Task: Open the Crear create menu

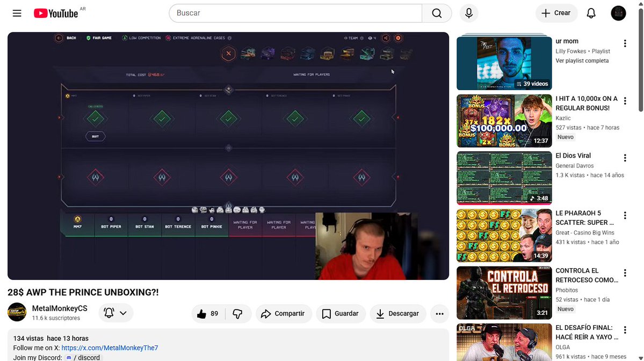Action: click(556, 13)
